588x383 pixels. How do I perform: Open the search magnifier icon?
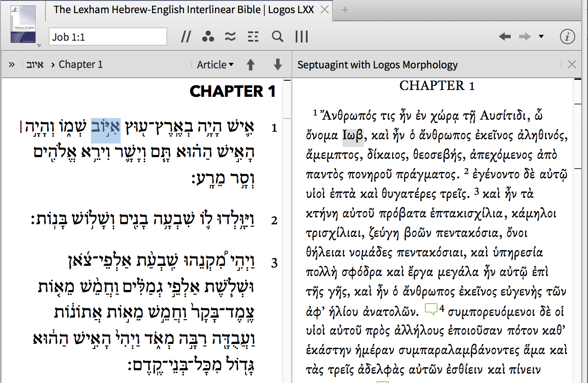tap(277, 37)
